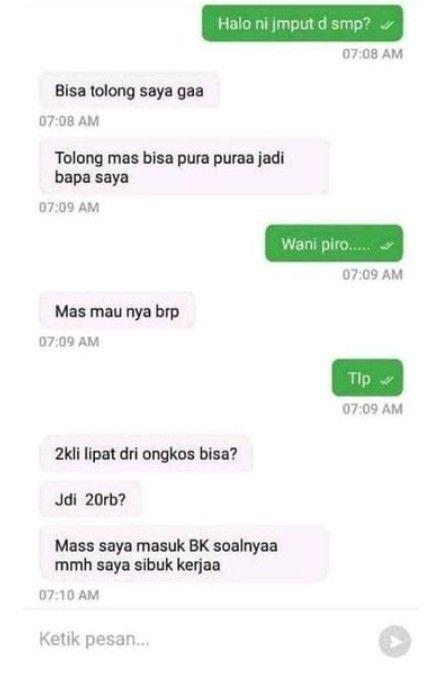Click 07:08 AM timestamp under Bisa tolong message
The width and height of the screenshot is (437, 676).
(69, 121)
